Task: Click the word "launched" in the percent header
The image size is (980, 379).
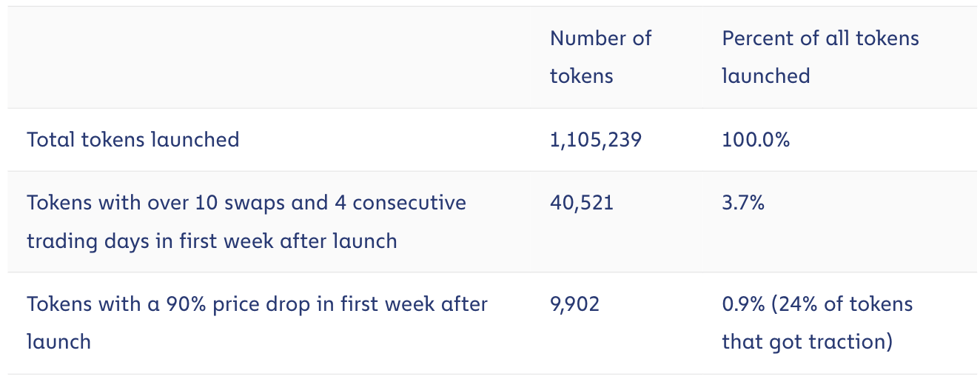Action: (765, 76)
